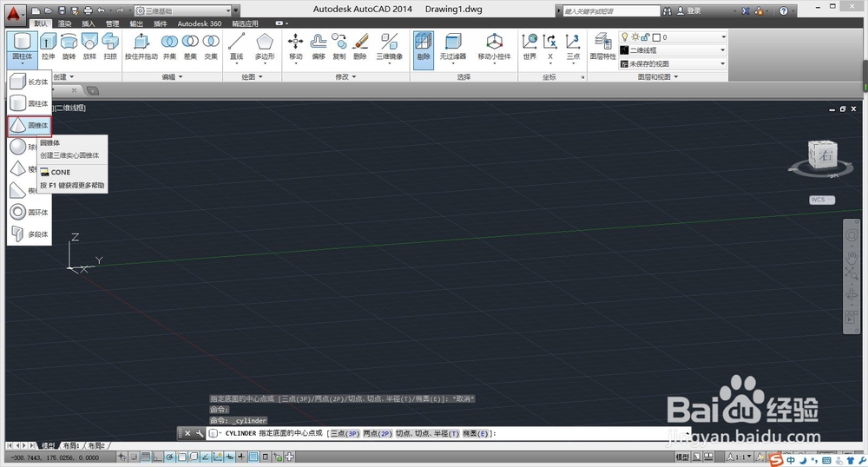Image resolution: width=868 pixels, height=467 pixels.
Task: Click the Save icon in quick access toolbar
Action: click(x=62, y=10)
